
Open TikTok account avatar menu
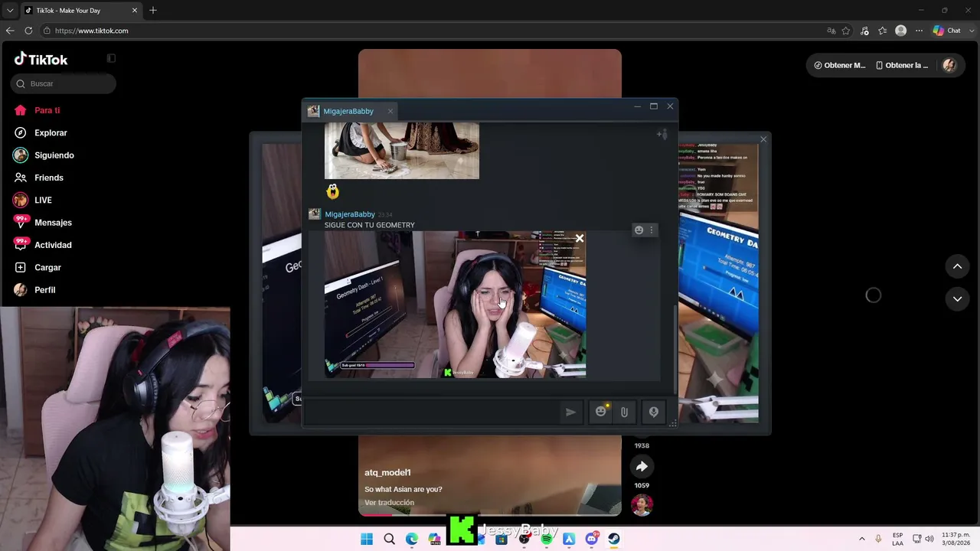point(949,65)
